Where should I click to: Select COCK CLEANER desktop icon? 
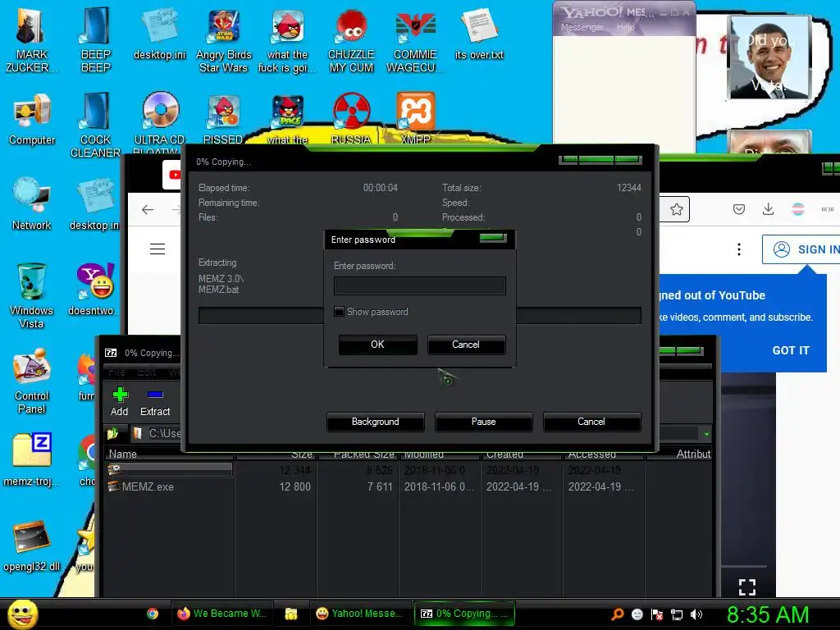95,125
